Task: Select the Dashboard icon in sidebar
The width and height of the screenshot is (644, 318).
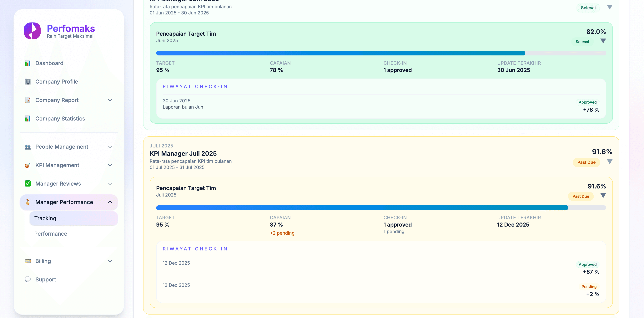Action: click(x=28, y=63)
